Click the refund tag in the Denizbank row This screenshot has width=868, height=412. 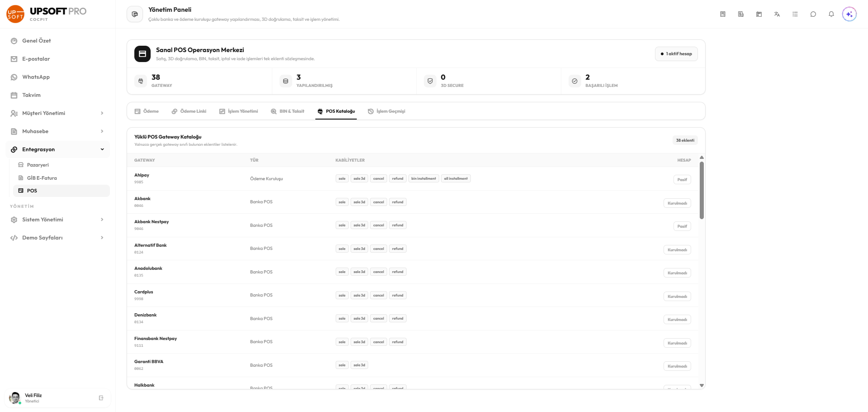(x=398, y=319)
